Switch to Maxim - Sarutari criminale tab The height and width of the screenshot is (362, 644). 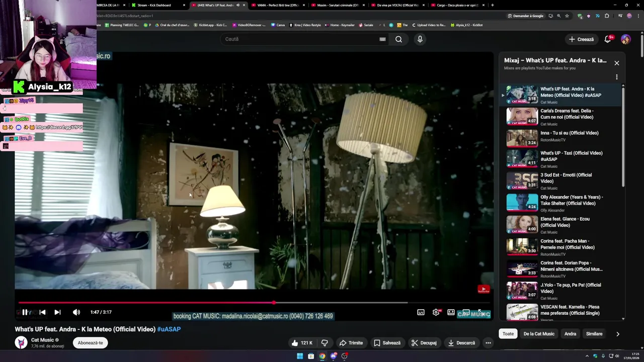[338, 5]
